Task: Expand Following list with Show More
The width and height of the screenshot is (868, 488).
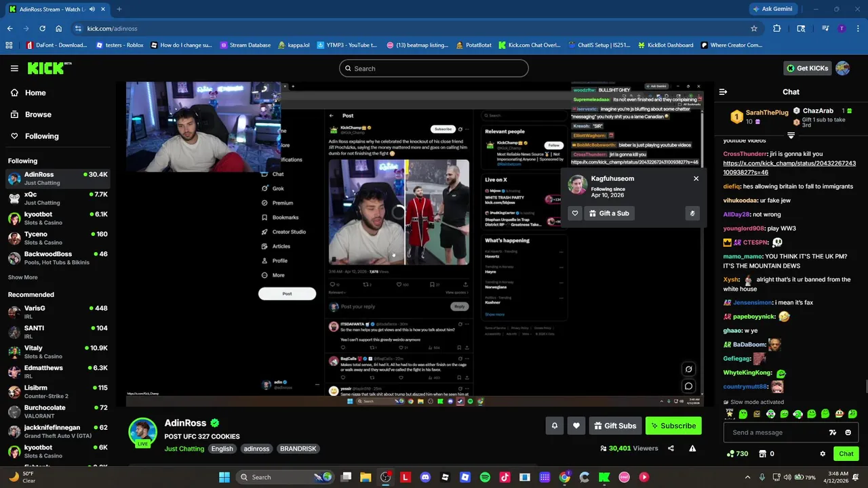Action: click(x=23, y=277)
